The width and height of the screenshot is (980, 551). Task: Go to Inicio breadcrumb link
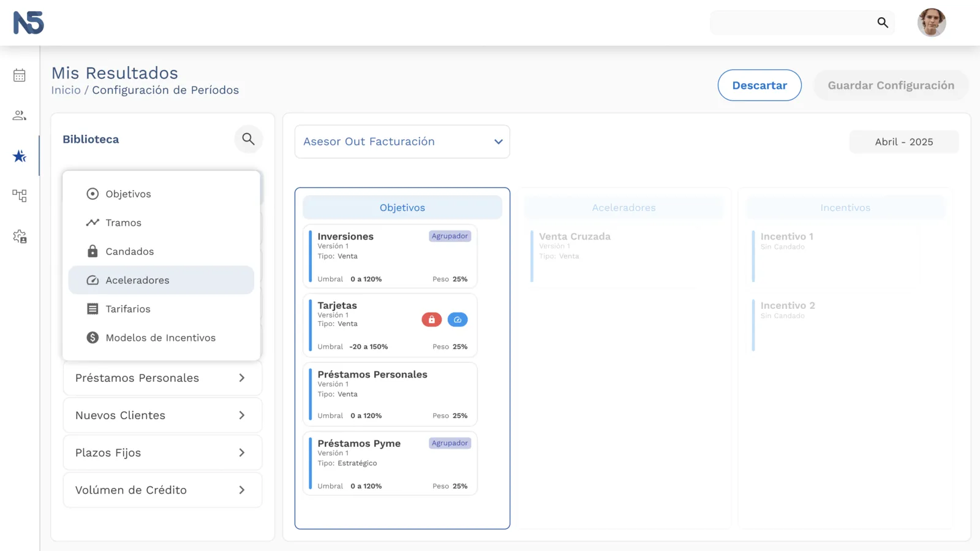(66, 90)
